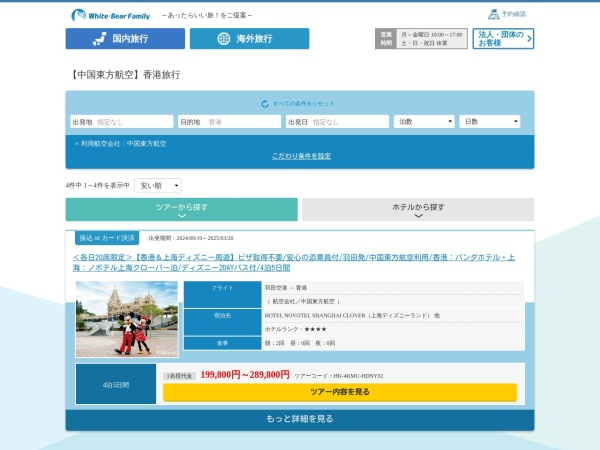Click the 出発日 departure date field

point(338,122)
